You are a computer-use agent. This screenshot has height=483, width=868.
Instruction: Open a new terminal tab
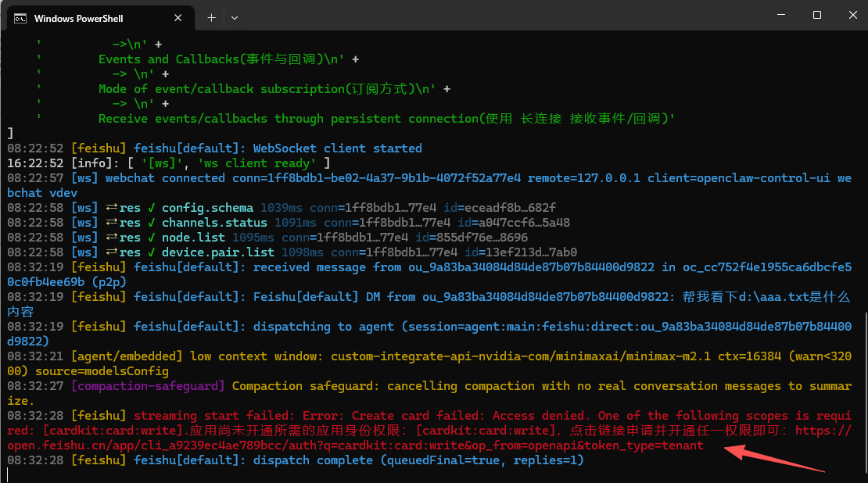(x=211, y=18)
